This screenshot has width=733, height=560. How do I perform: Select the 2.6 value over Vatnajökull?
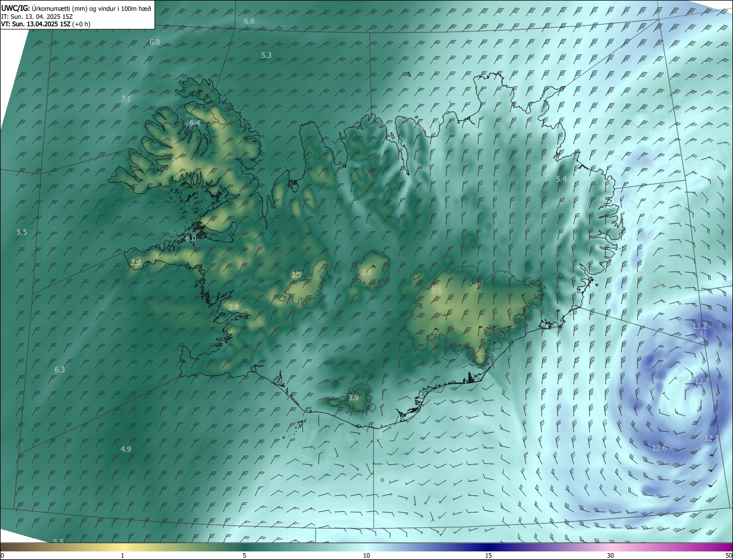pyautogui.click(x=436, y=291)
